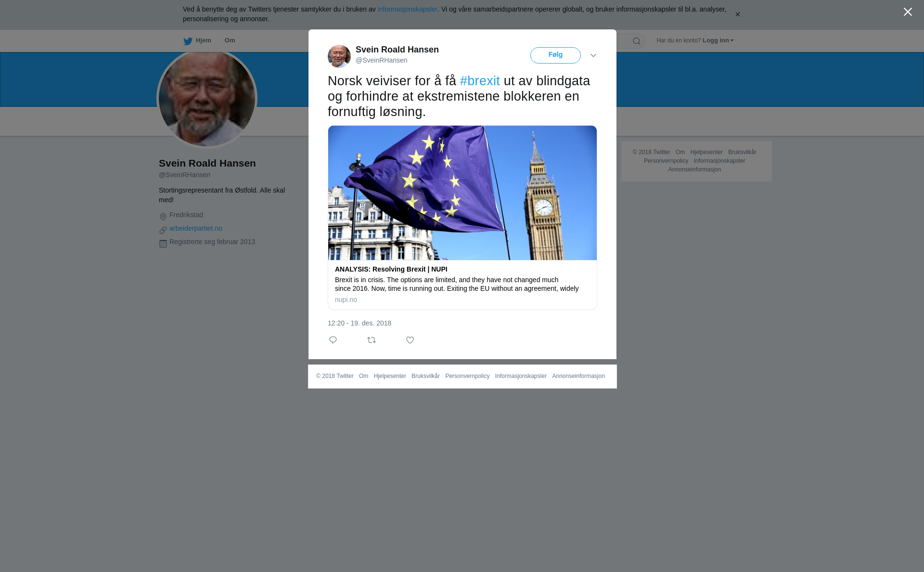Go to the Twitter bird Hjem link
This screenshot has width=924, height=572.
pyautogui.click(x=197, y=41)
